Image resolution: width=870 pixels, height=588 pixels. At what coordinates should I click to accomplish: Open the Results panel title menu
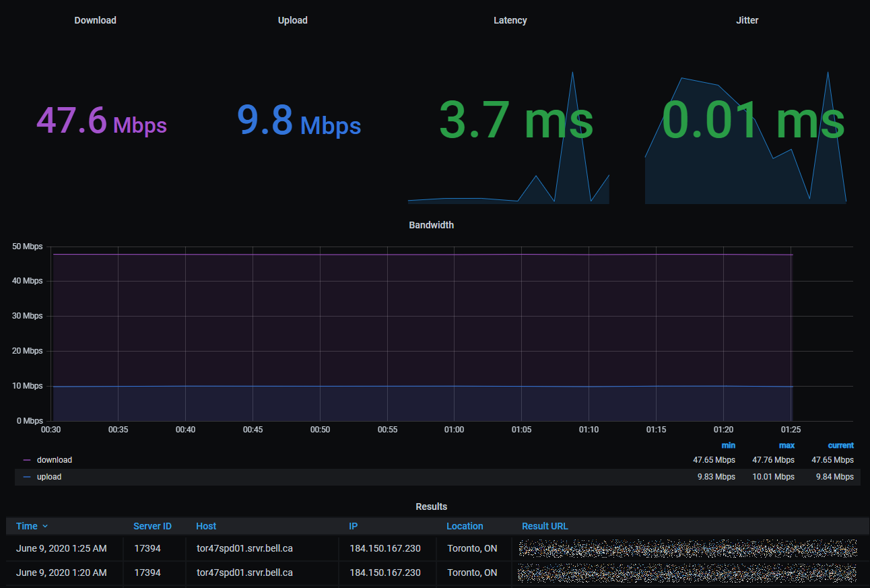click(x=431, y=507)
